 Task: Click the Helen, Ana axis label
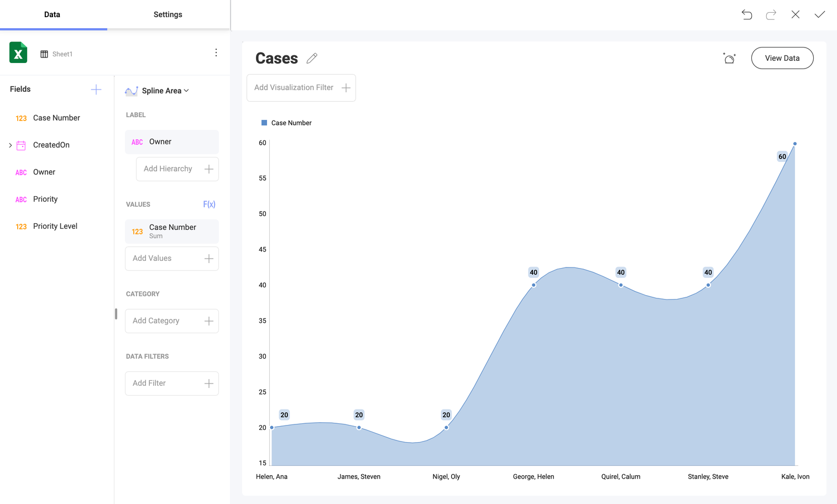point(271,476)
